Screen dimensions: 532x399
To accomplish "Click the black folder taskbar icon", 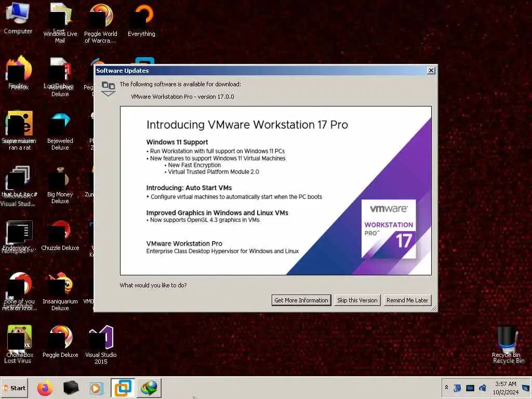I will point(71,388).
